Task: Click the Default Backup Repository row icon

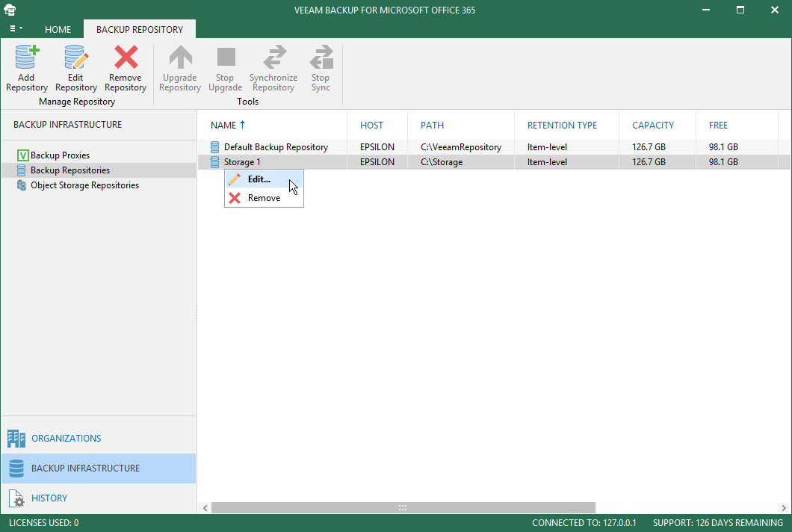Action: 214,147
